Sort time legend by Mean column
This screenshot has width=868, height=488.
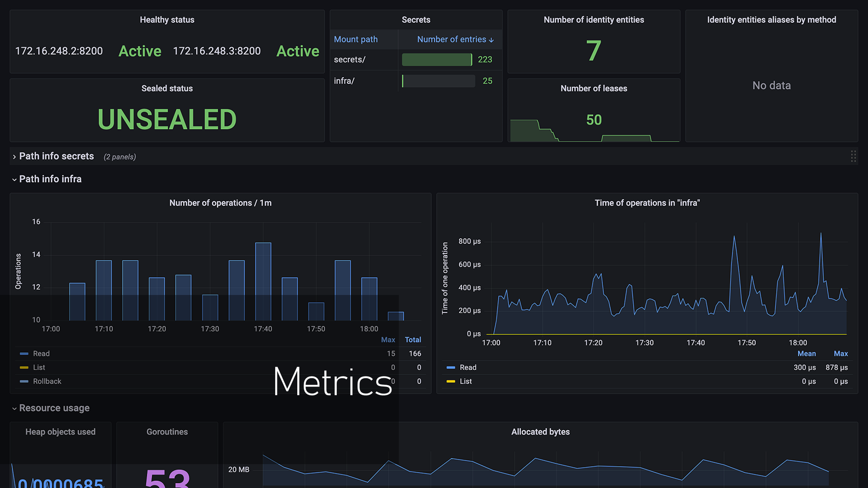(x=806, y=354)
